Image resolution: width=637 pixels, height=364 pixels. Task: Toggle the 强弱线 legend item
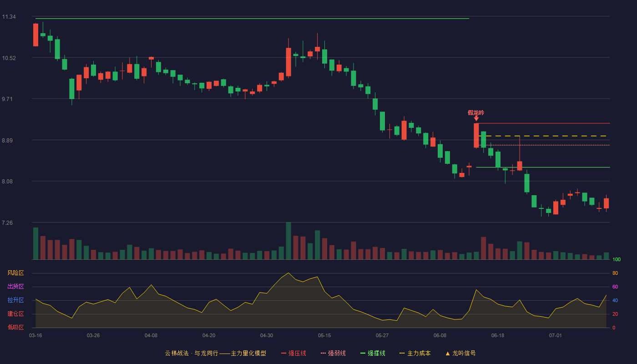click(333, 353)
